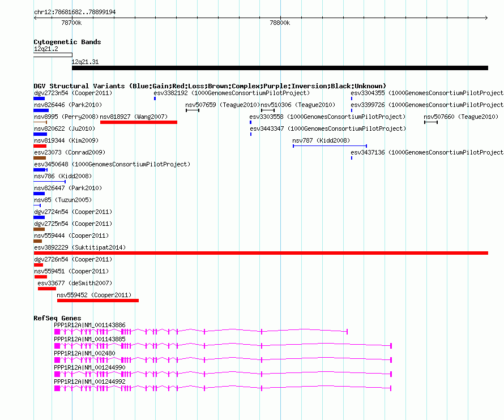504x420 pixels.
Task: Click nsv826447 (Park2010) label
Action: pyautogui.click(x=68, y=188)
